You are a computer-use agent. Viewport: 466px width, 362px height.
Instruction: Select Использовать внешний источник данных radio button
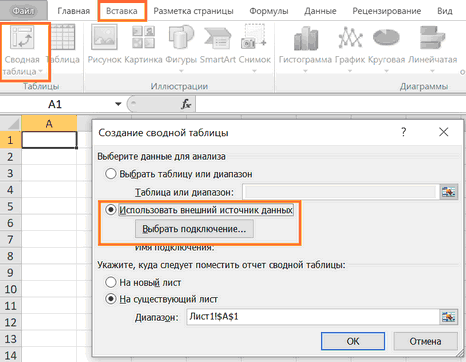pyautogui.click(x=111, y=210)
